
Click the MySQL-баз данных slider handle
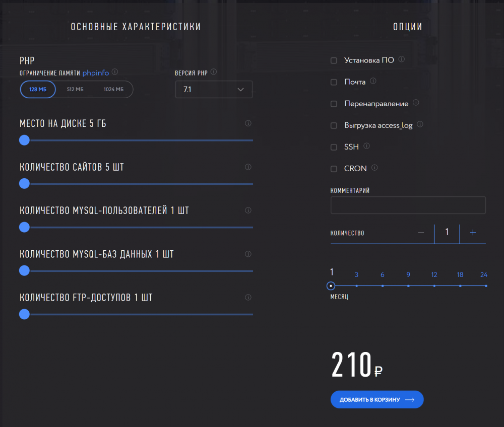point(24,270)
